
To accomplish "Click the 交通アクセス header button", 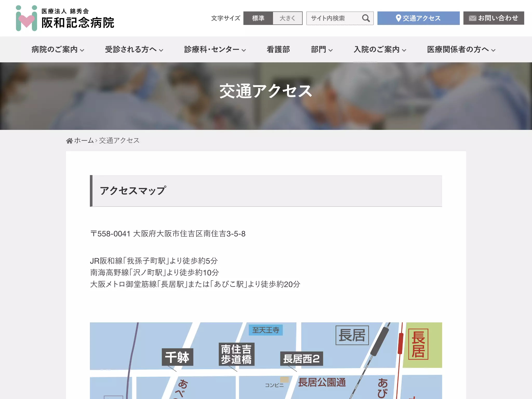I will click(418, 18).
